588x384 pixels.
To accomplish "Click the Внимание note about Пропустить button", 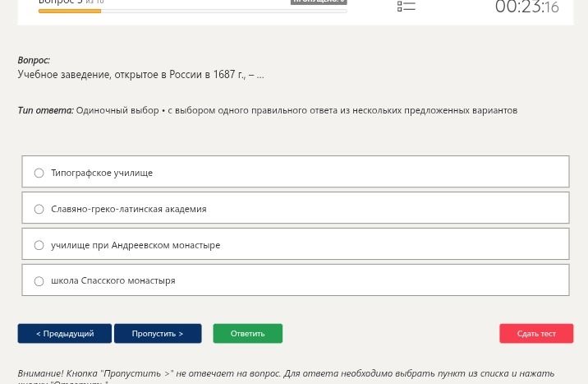I will pyautogui.click(x=286, y=377).
